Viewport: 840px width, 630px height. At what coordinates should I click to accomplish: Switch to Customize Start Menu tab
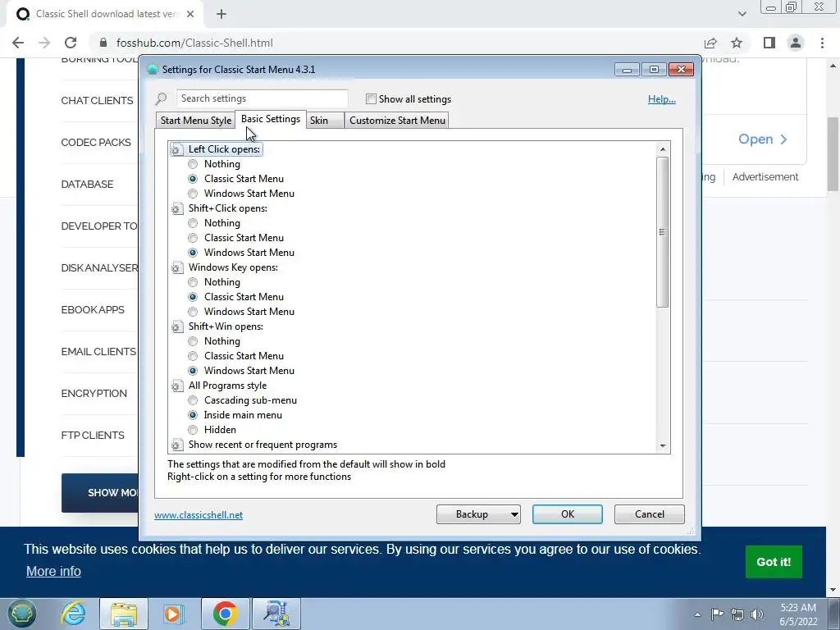click(397, 121)
